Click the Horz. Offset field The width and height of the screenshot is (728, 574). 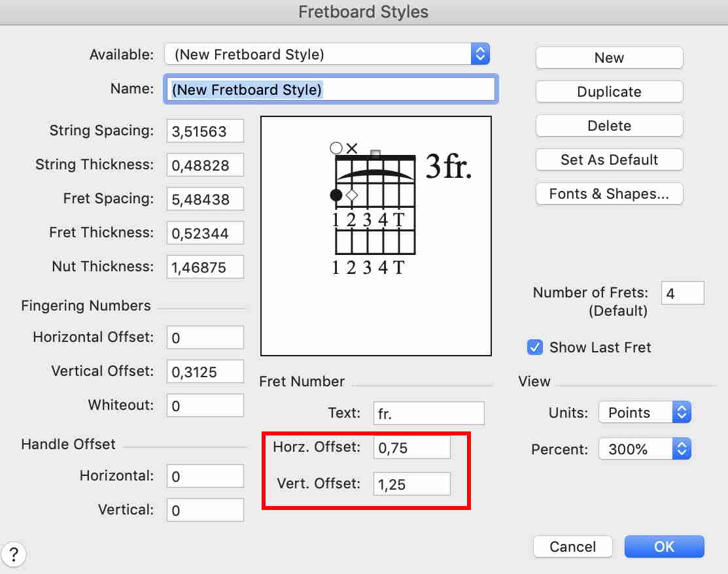(411, 448)
